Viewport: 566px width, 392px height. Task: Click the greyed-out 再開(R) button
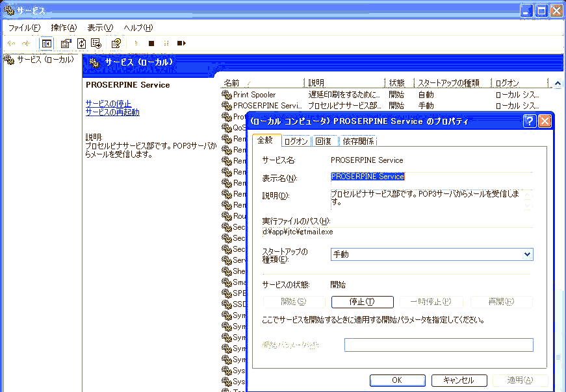click(x=501, y=302)
